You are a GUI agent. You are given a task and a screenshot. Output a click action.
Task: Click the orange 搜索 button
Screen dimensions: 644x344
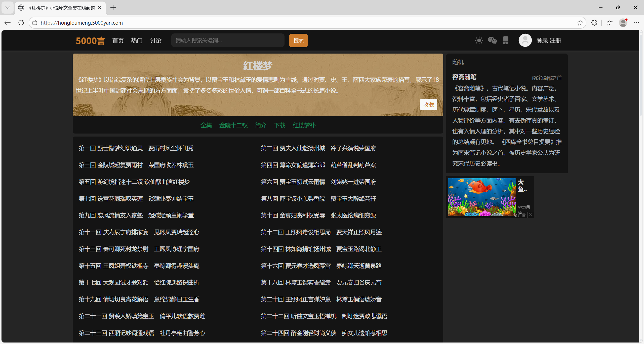[x=298, y=40]
